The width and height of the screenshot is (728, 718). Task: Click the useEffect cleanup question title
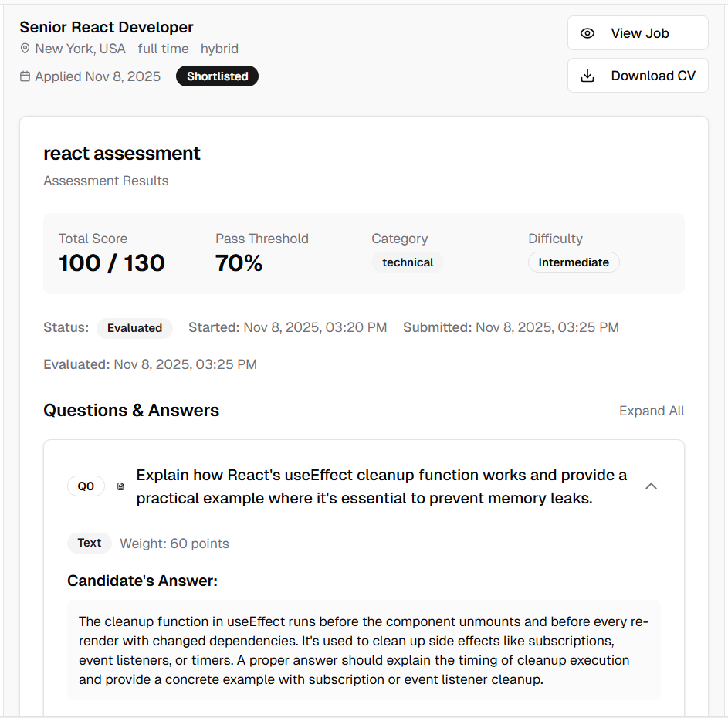pos(381,486)
